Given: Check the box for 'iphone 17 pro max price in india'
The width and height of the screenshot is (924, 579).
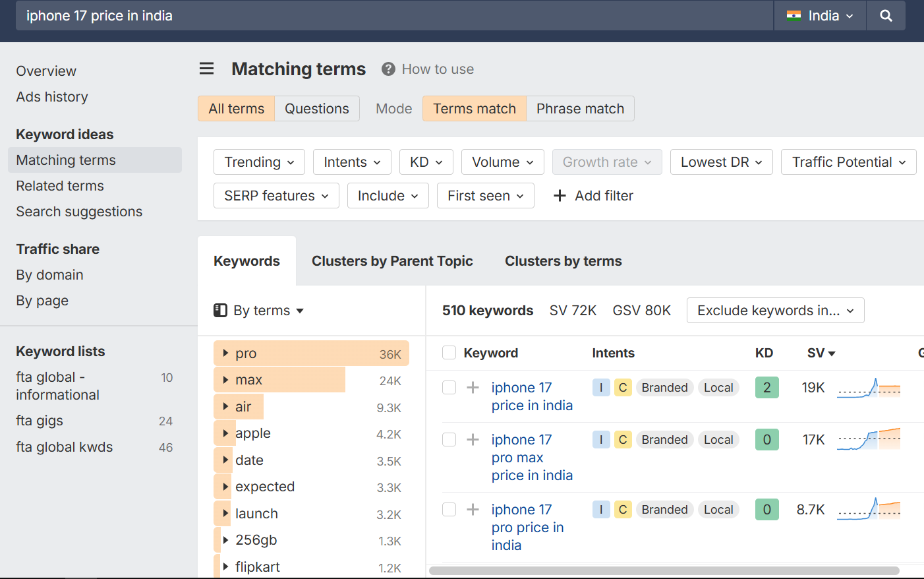Looking at the screenshot, I should coord(449,440).
